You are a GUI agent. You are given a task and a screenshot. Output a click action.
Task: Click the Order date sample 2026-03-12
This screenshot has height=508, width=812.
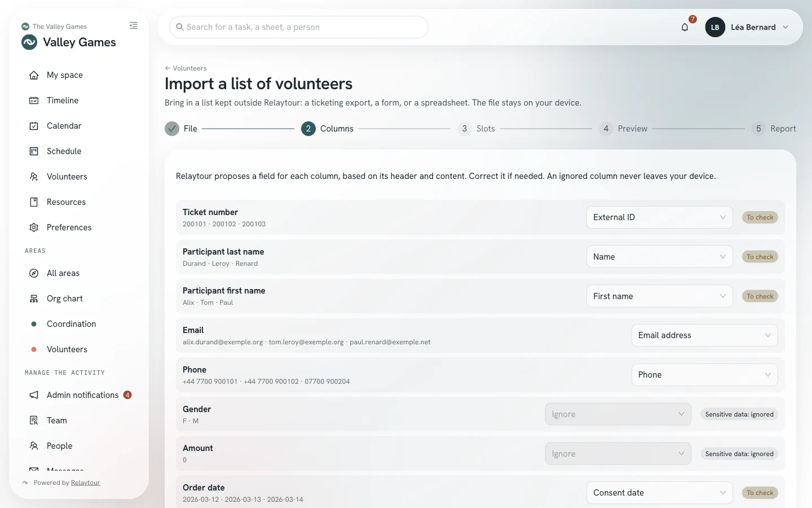click(201, 500)
